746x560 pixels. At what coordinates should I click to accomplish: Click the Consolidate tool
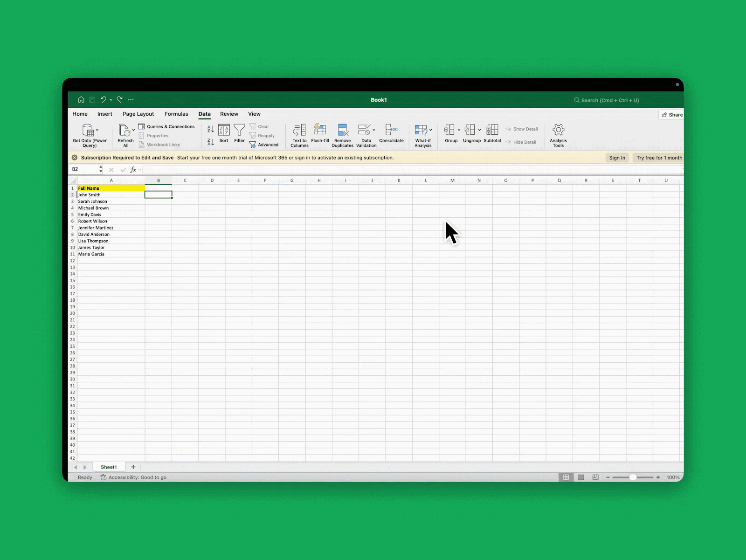click(392, 135)
